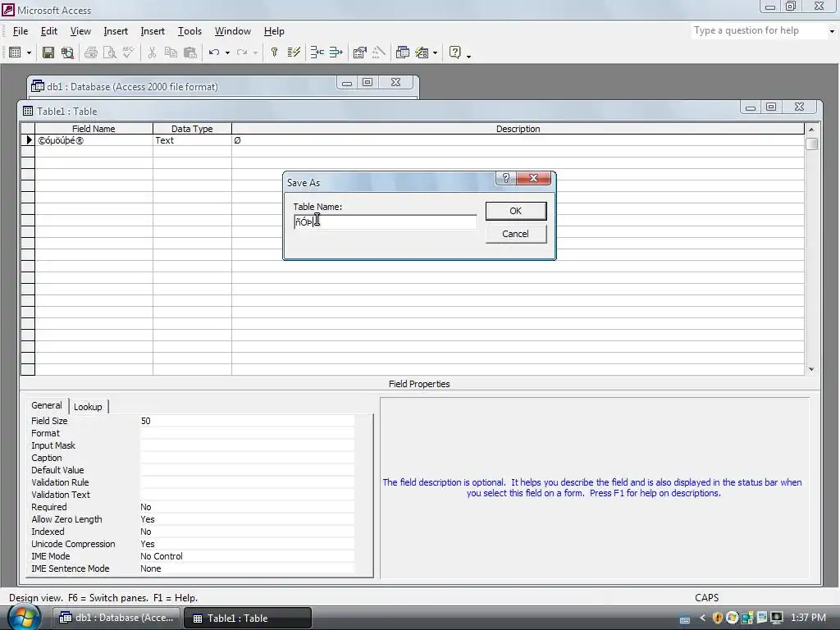
Task: Click the Paste clipboard icon
Action: pyautogui.click(x=190, y=52)
